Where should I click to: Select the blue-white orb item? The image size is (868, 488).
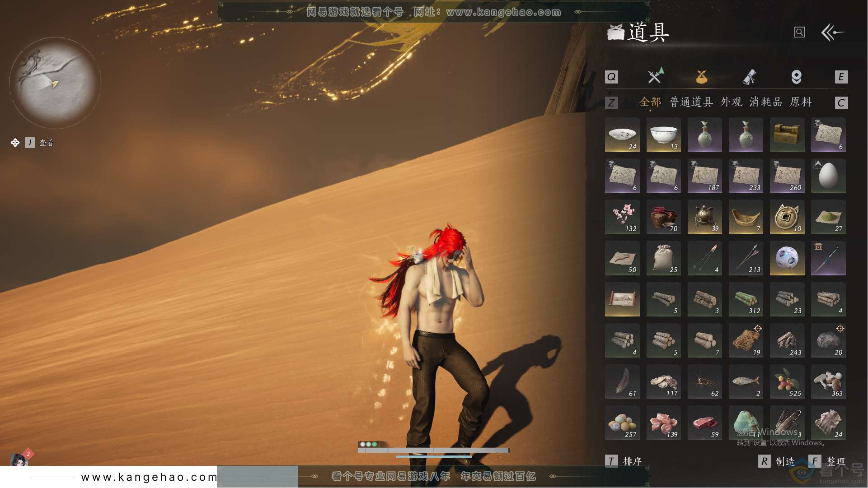(787, 258)
